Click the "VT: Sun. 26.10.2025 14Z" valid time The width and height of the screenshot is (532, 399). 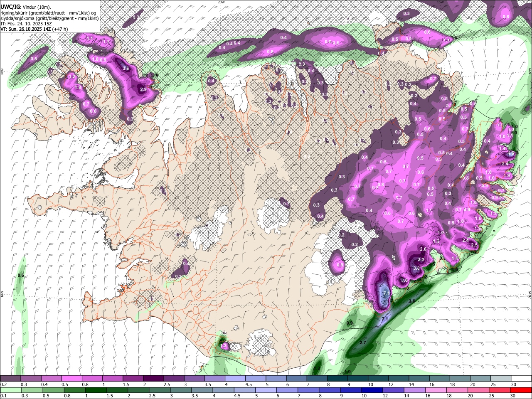26,29
